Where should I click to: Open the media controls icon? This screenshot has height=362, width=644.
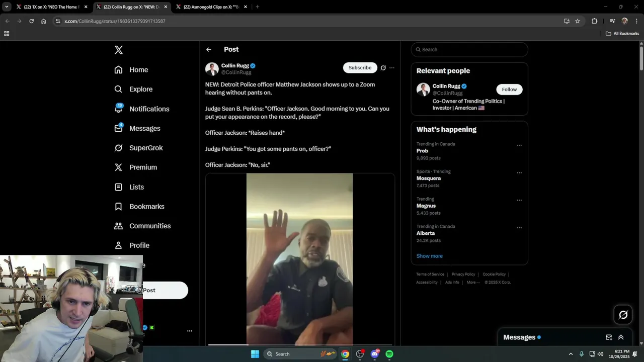[612, 21]
